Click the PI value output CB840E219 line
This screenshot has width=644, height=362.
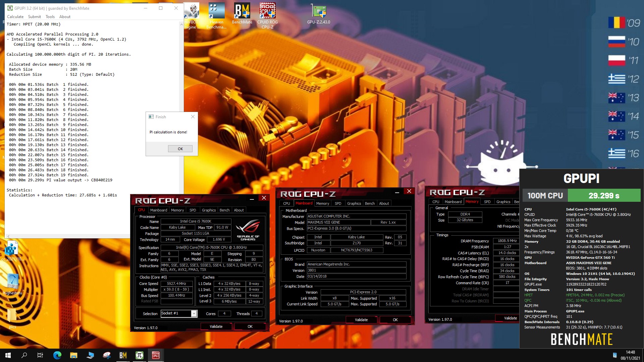point(60,180)
